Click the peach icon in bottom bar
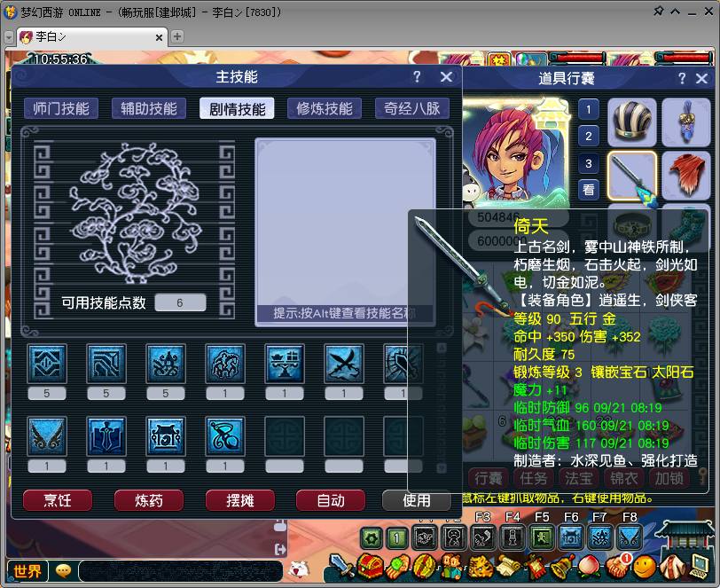Image resolution: width=720 pixels, height=588 pixels. pyautogui.click(x=590, y=567)
